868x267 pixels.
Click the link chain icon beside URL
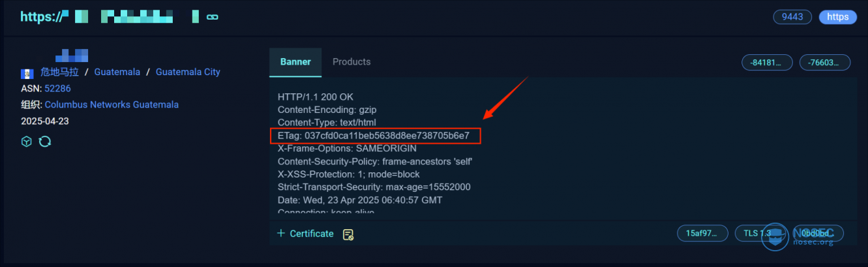tap(212, 18)
